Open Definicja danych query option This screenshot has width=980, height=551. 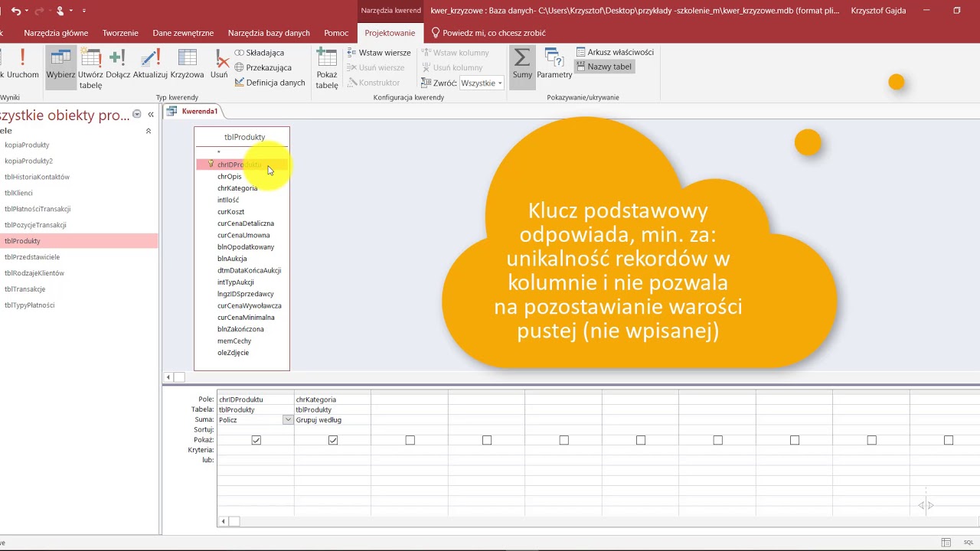pyautogui.click(x=269, y=83)
